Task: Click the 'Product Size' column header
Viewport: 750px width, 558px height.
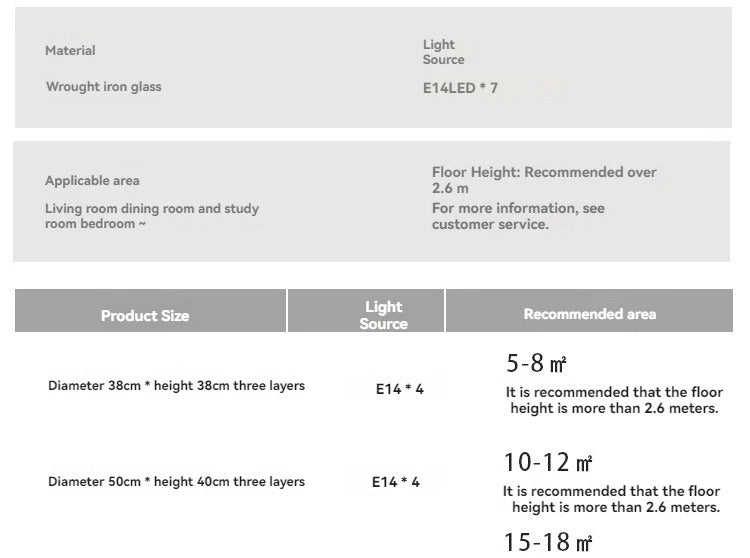Action: tap(145, 315)
